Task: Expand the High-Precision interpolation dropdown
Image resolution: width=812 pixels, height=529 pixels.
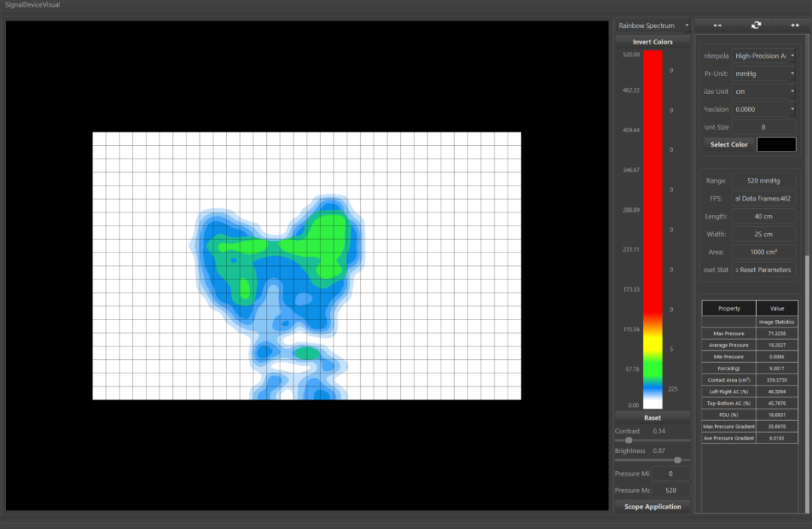Action: (x=763, y=56)
